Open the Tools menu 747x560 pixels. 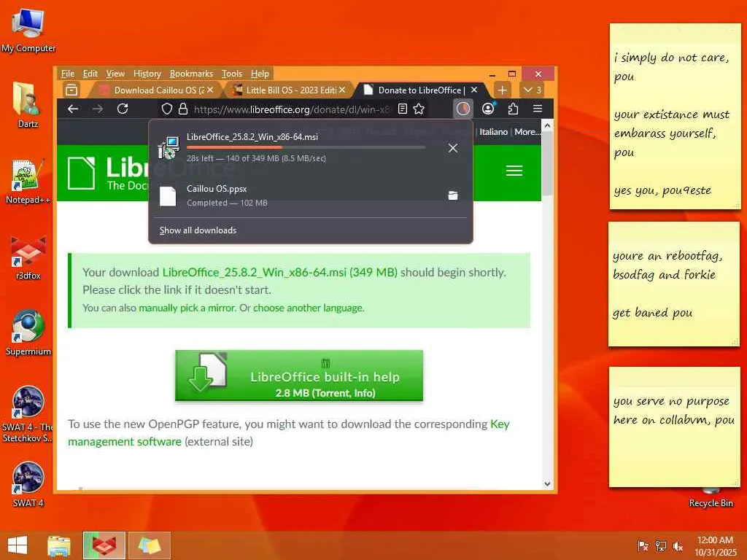(x=232, y=74)
